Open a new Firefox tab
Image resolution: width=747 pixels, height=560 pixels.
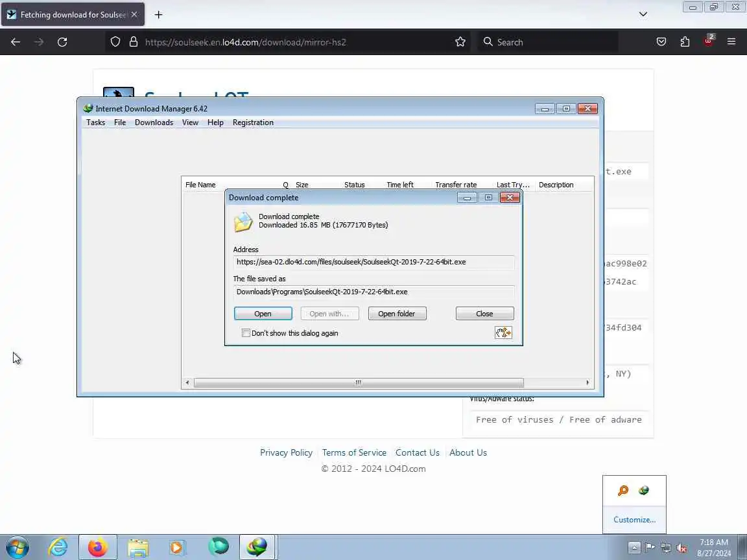pyautogui.click(x=159, y=15)
